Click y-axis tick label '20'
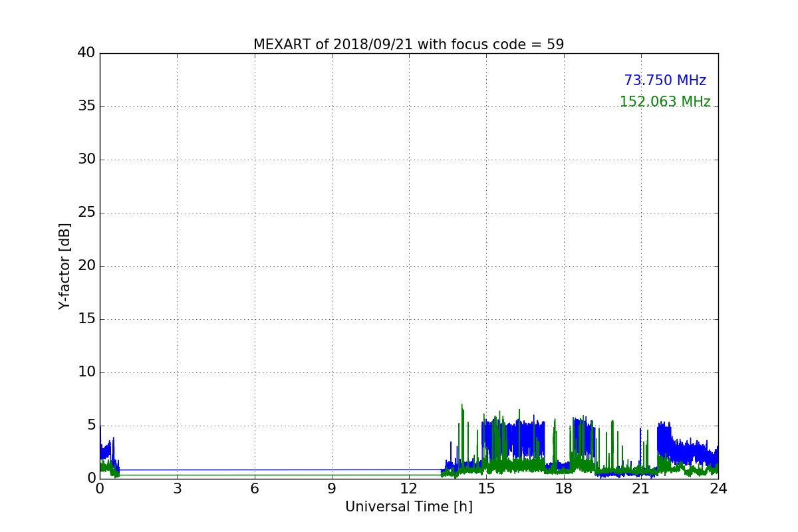Screen dimensions: 798x532 [86, 265]
